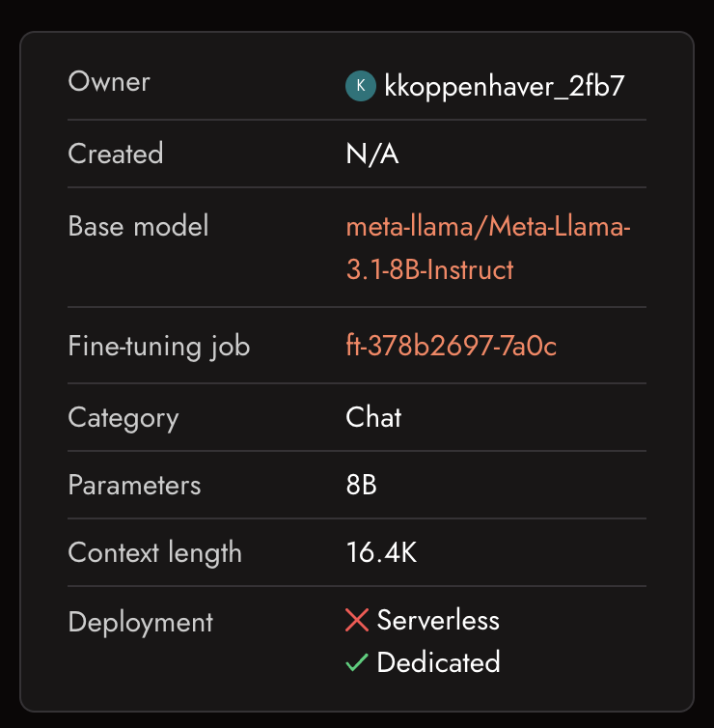This screenshot has width=714, height=728.
Task: Click the green checkmark icon beside Dedicated
Action: 357,662
